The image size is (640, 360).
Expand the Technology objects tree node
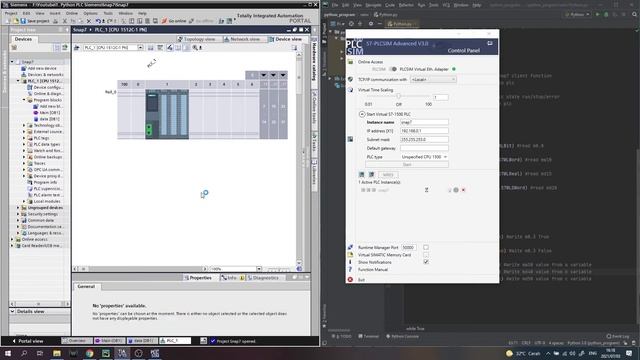(x=24, y=125)
